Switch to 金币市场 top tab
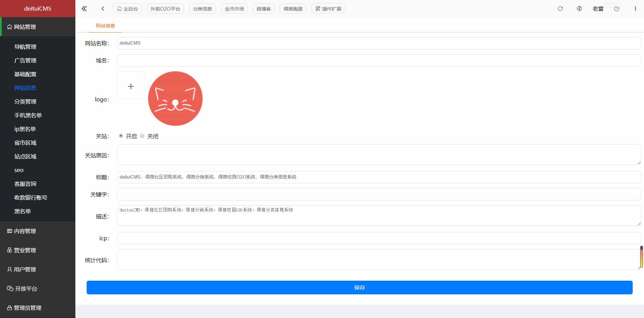Viewport: 644px width, 318px height. click(234, 9)
